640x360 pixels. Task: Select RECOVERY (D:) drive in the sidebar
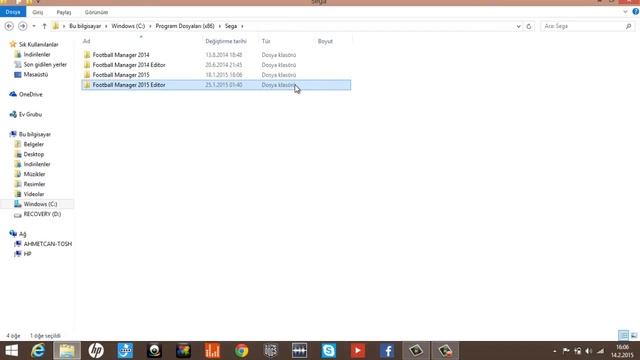(x=42, y=214)
